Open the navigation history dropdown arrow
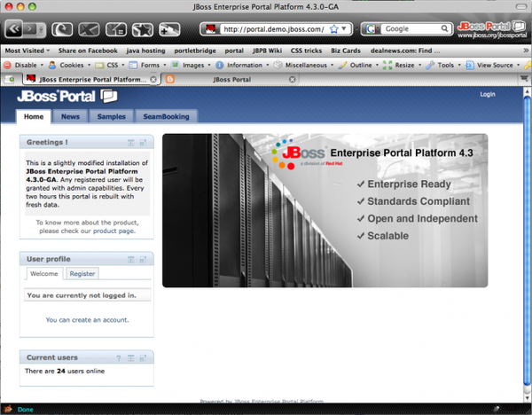This screenshot has height=415, width=532. 41,29
